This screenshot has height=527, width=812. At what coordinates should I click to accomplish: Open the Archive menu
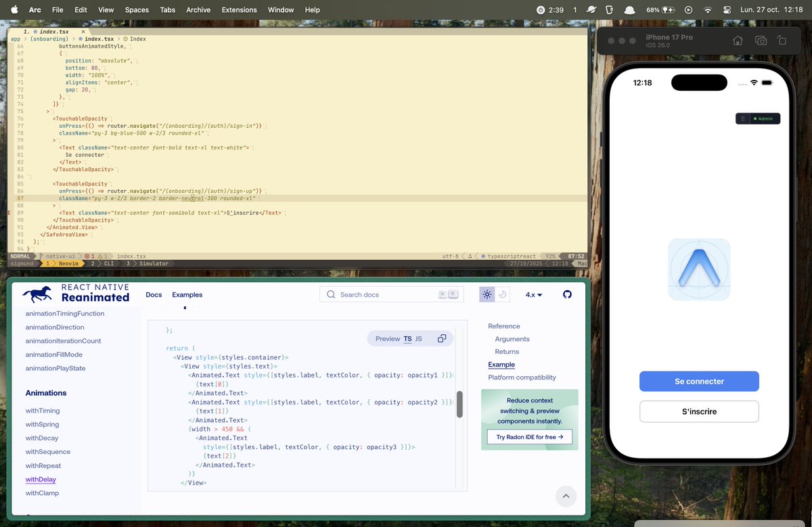point(198,10)
